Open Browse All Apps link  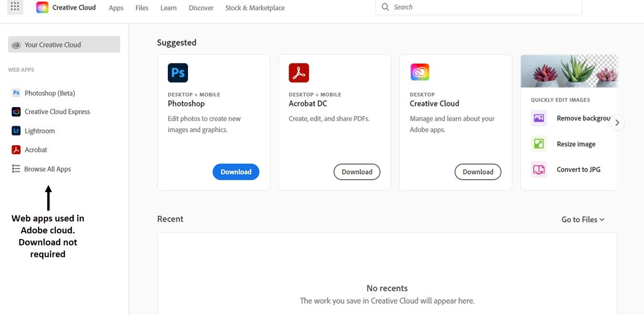48,169
